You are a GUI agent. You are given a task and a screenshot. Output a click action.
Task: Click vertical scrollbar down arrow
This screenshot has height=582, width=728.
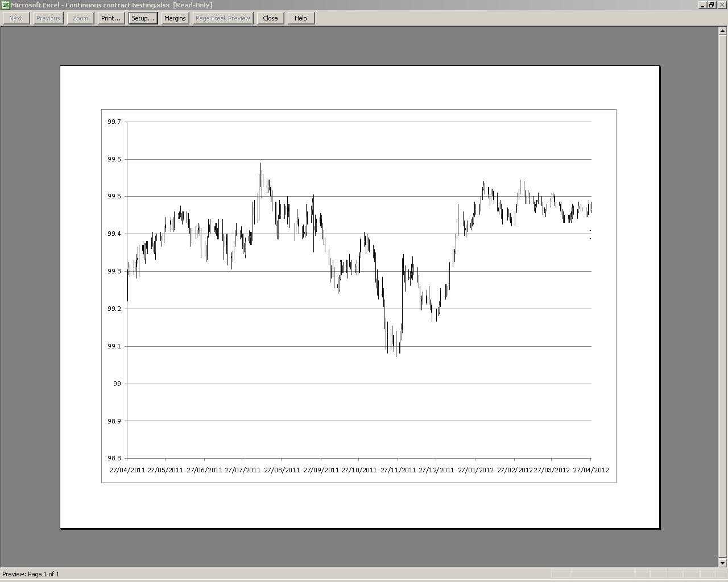click(723, 563)
